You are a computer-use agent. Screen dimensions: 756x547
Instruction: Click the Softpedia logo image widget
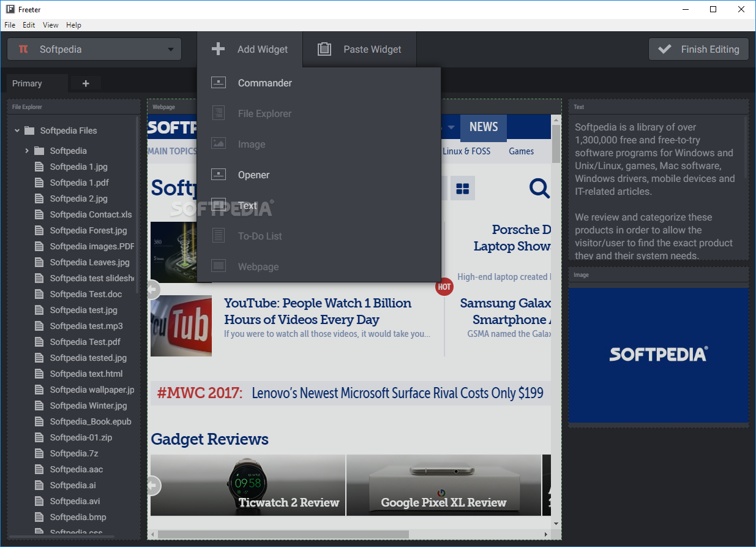click(x=658, y=355)
